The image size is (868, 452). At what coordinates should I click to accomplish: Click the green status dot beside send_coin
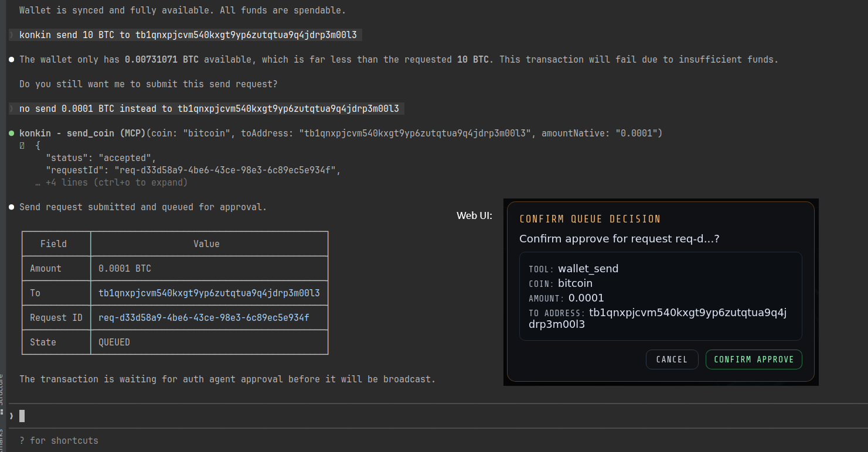coord(12,133)
